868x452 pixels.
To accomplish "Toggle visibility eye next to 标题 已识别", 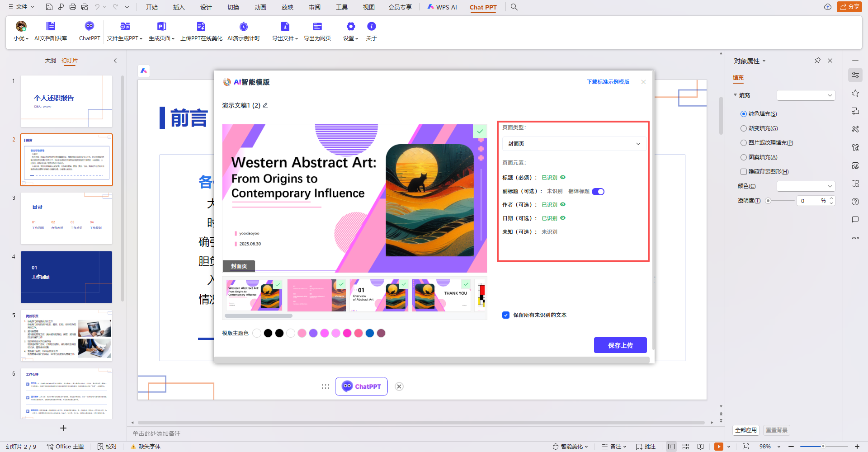I will pos(563,177).
